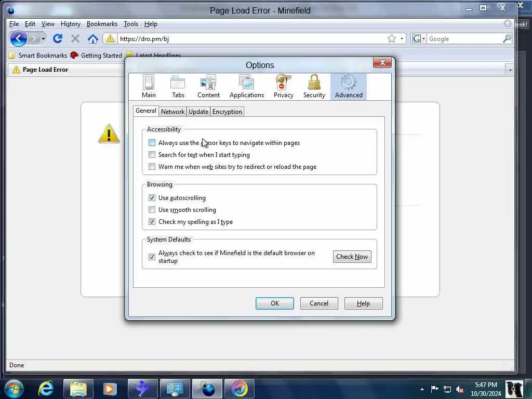Open the Getting Started bookmark
Image resolution: width=532 pixels, height=399 pixels.
(x=96, y=55)
